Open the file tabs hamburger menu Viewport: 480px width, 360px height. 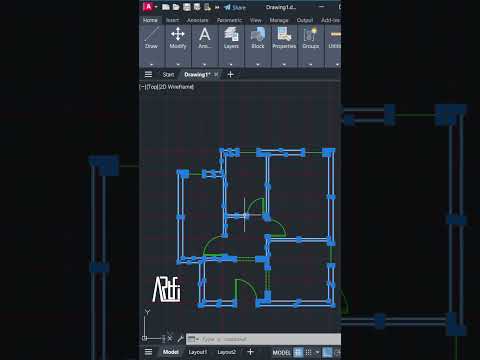(x=148, y=74)
